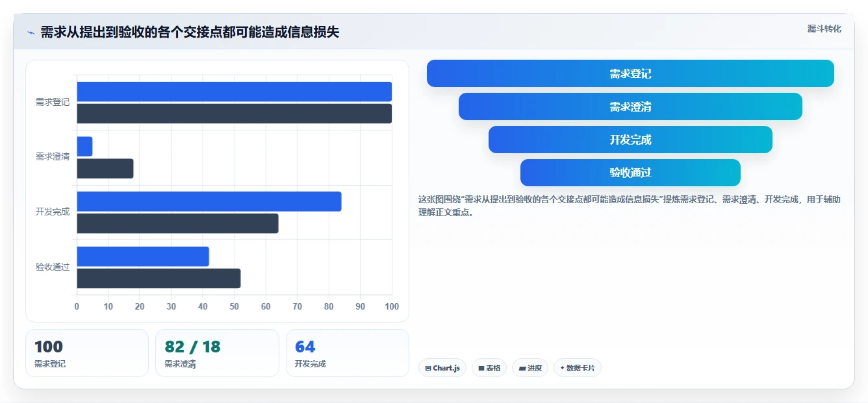
Task: Click the blue bar for 验收通过
Action: point(143,256)
